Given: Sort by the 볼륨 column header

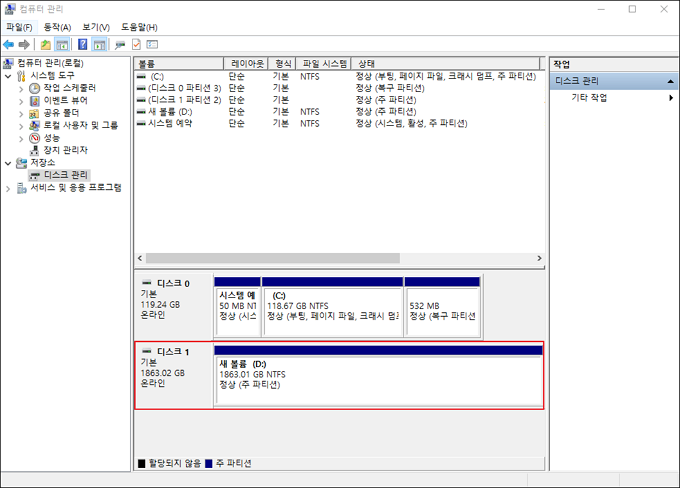Looking at the screenshot, I should coord(179,64).
